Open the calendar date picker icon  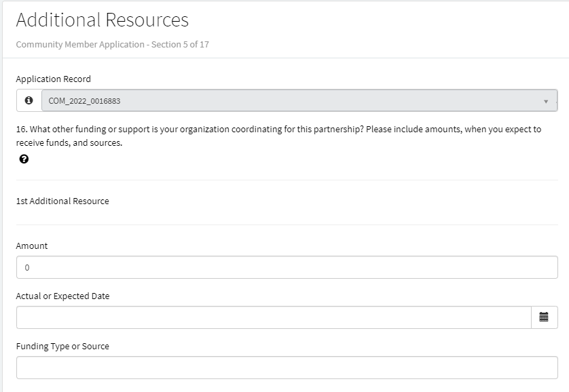coord(544,317)
